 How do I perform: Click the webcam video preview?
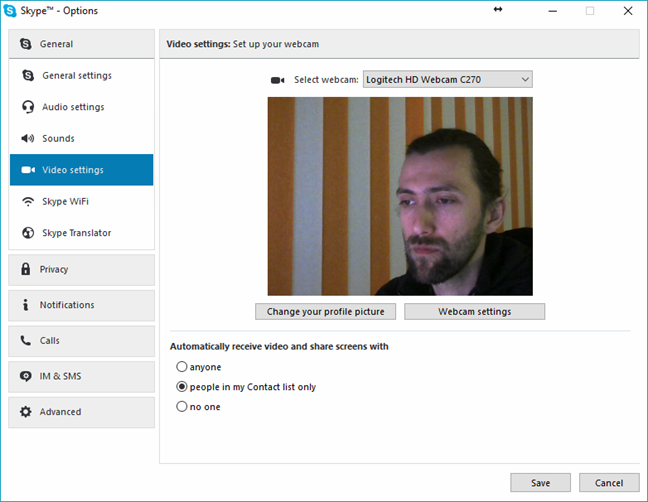tap(400, 196)
